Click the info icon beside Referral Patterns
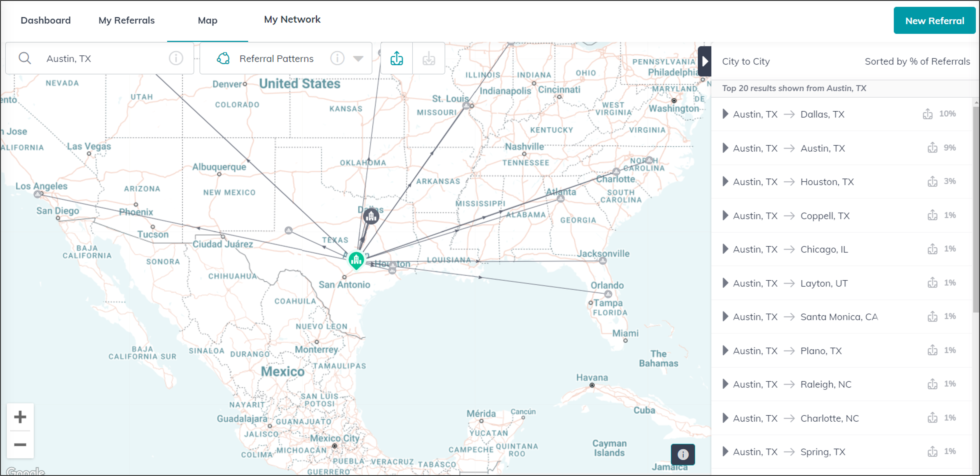Viewport: 980px width, 476px height. pyautogui.click(x=337, y=58)
